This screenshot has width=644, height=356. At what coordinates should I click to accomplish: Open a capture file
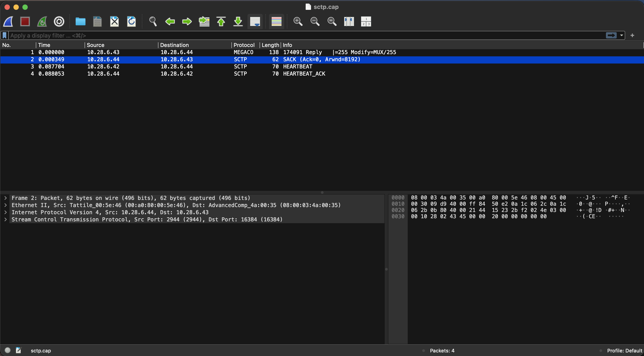(80, 21)
